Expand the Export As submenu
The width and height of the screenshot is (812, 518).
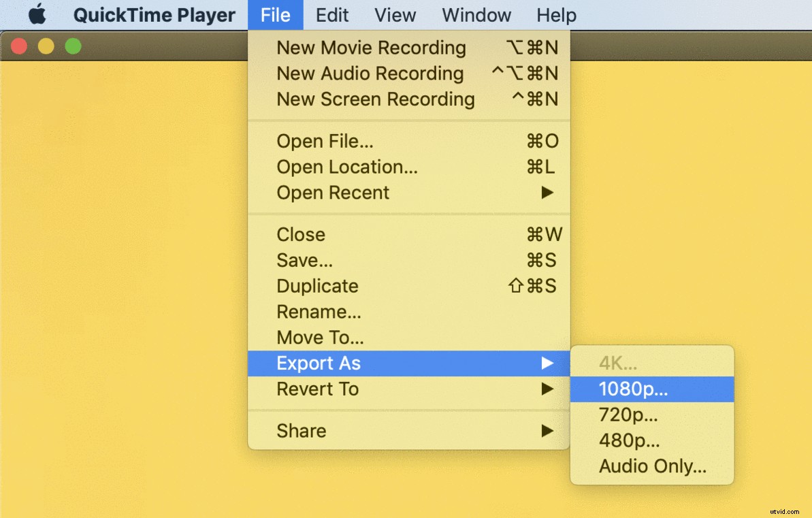pyautogui.click(x=317, y=363)
